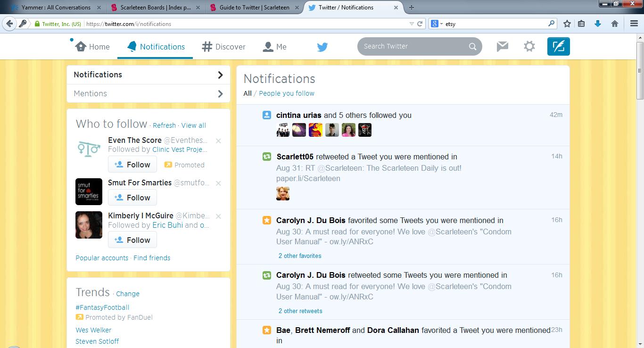The image size is (644, 348).
Task: Dismiss Smut For Smarties suggestion
Action: pos(218,183)
